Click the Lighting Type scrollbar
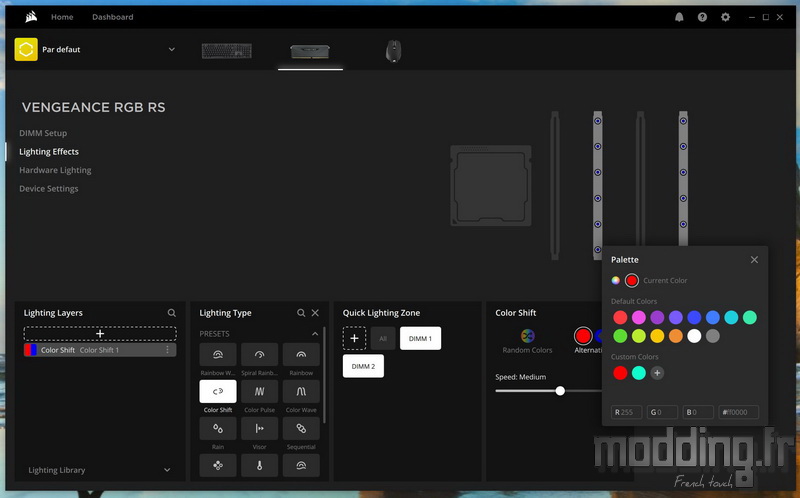The height and width of the screenshot is (498, 800). click(324, 375)
